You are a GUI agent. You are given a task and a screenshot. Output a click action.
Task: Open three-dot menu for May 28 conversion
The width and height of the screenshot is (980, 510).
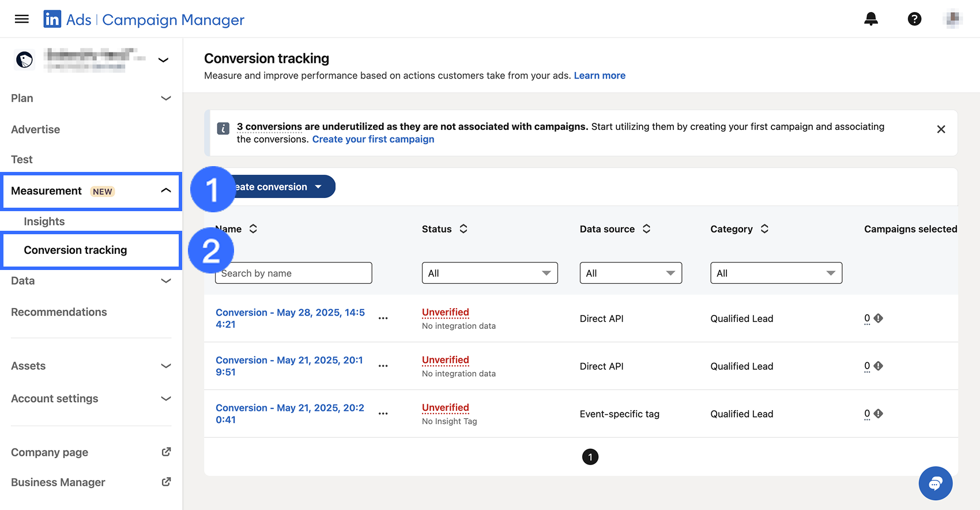click(x=383, y=318)
